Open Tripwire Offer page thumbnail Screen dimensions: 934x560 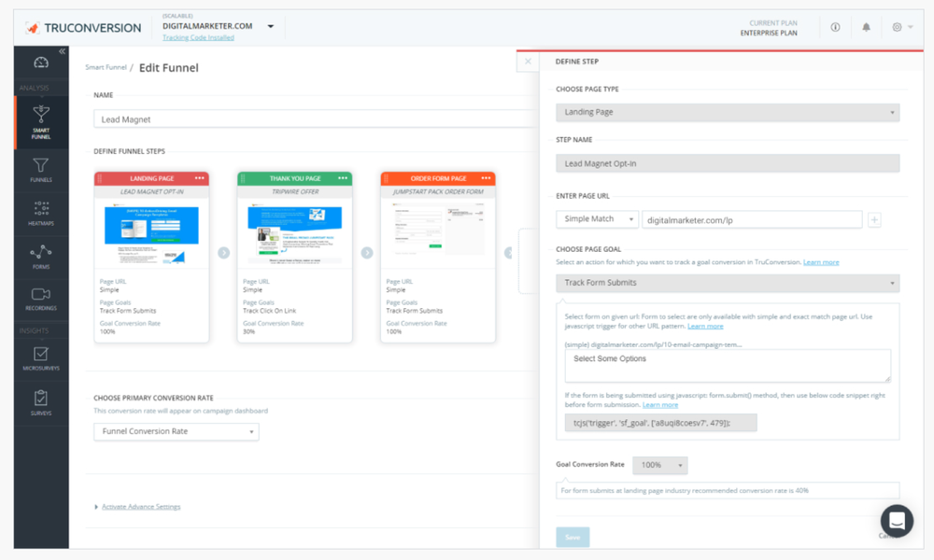click(295, 233)
